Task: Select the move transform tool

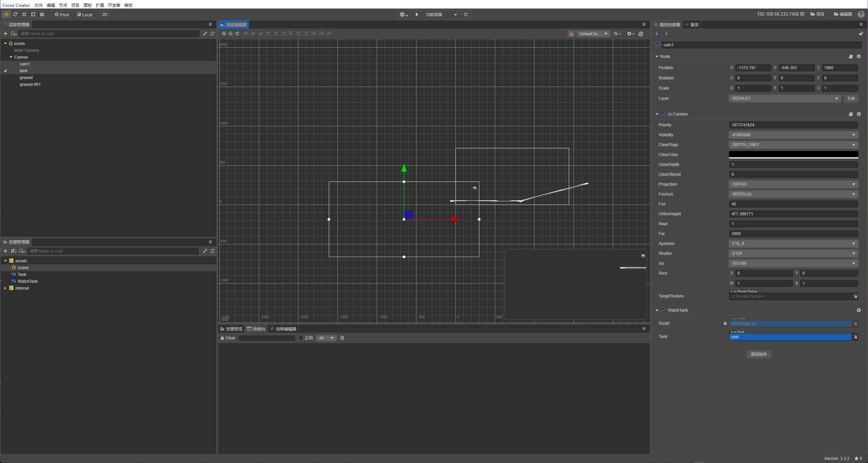Action: coord(6,14)
